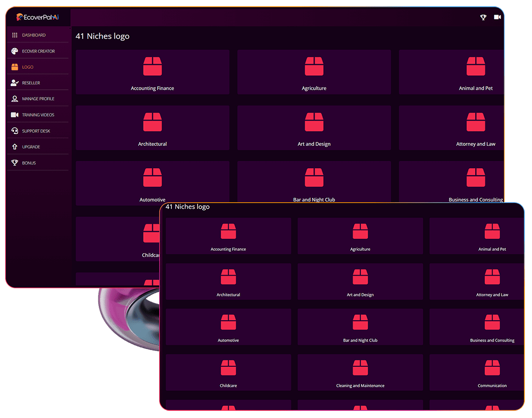Viewport: 532px width, 418px height.
Task: Open the Reseller section icon
Action: point(15,83)
